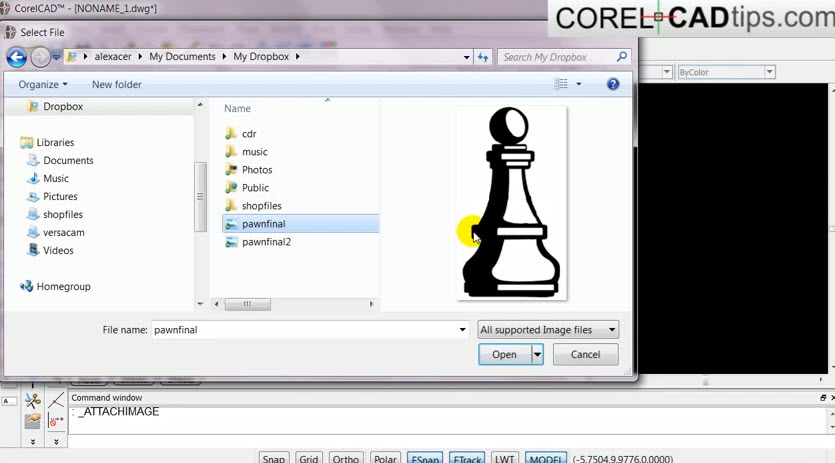Open All supported Image files filter

[x=547, y=330]
